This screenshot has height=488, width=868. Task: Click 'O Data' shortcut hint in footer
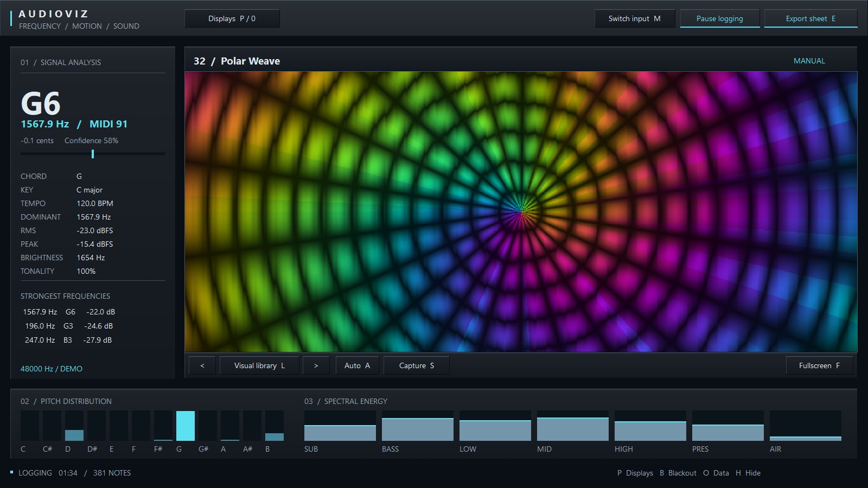716,473
